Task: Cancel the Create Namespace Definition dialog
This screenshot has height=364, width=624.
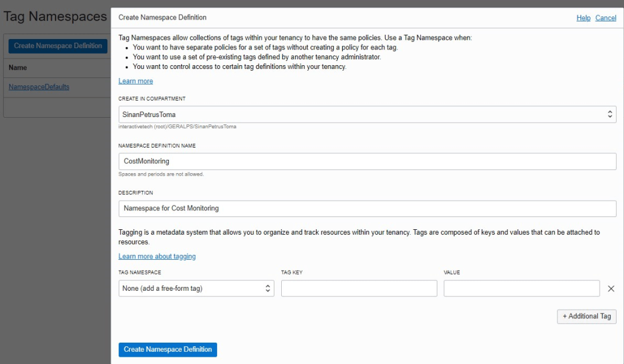Action: pyautogui.click(x=606, y=18)
